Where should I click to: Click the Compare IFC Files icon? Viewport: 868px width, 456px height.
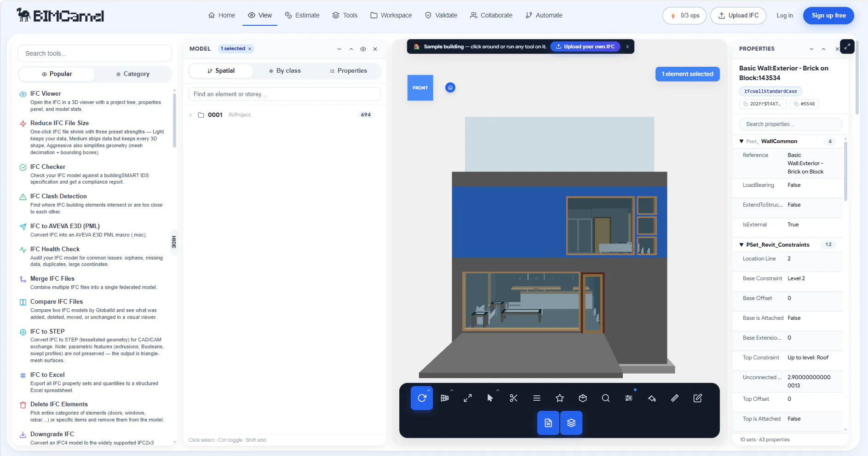click(23, 302)
